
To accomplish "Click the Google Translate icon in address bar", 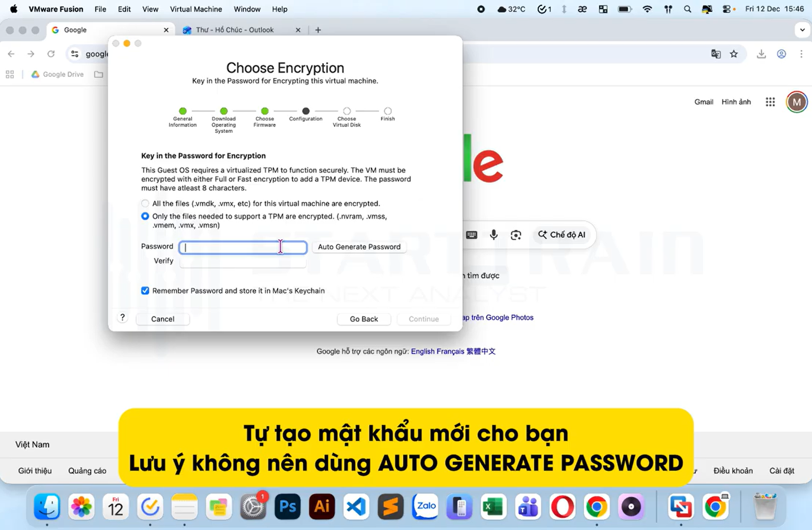I will click(716, 54).
